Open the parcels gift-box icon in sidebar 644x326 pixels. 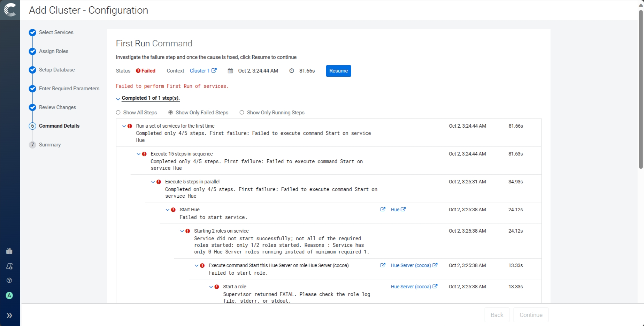[x=9, y=251]
